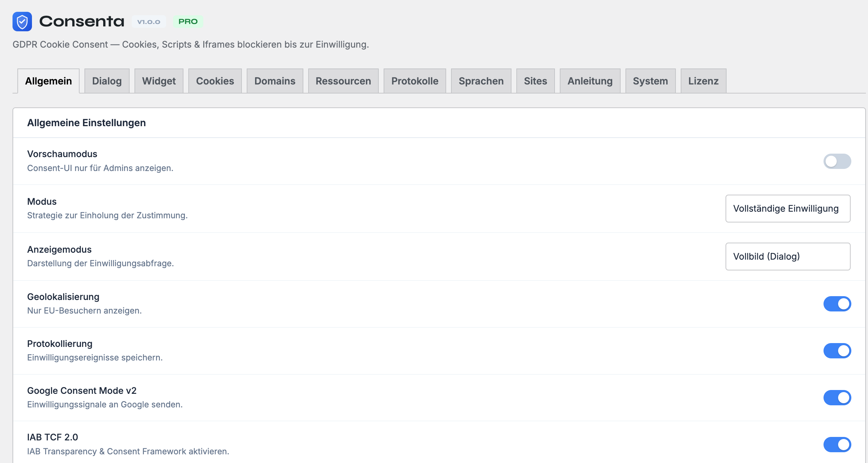Click the Consenta shield logo icon

pyautogui.click(x=22, y=22)
